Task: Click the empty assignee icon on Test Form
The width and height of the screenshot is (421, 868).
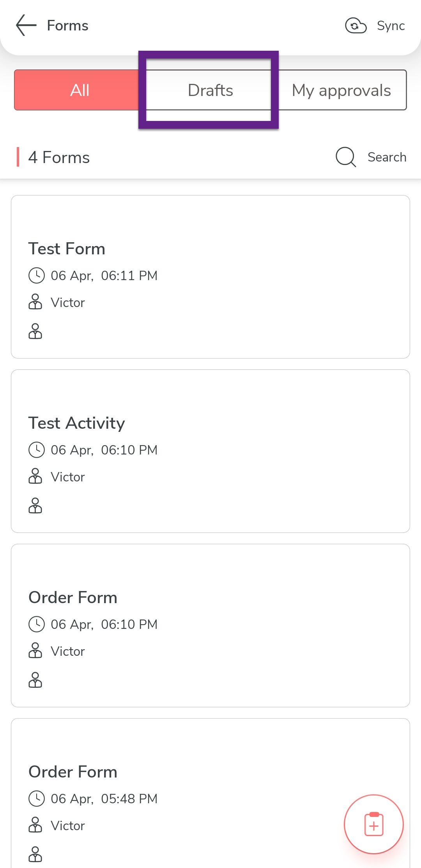Action: [x=35, y=331]
